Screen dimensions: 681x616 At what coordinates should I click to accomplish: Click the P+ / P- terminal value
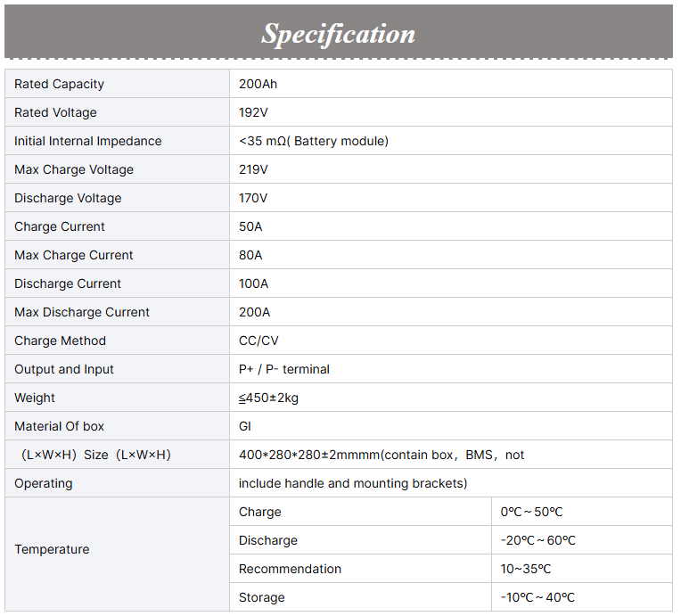[284, 369]
